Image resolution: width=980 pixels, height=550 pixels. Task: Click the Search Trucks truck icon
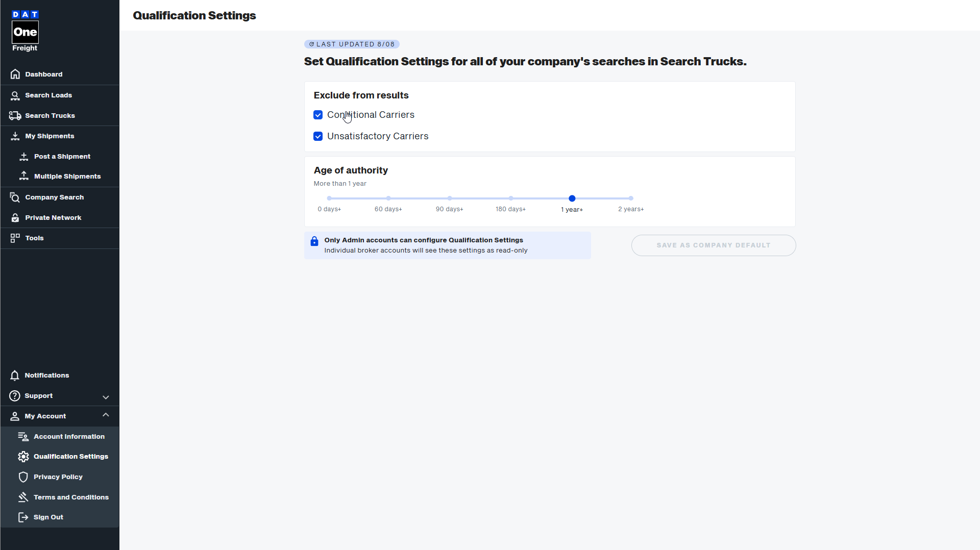[x=15, y=116]
